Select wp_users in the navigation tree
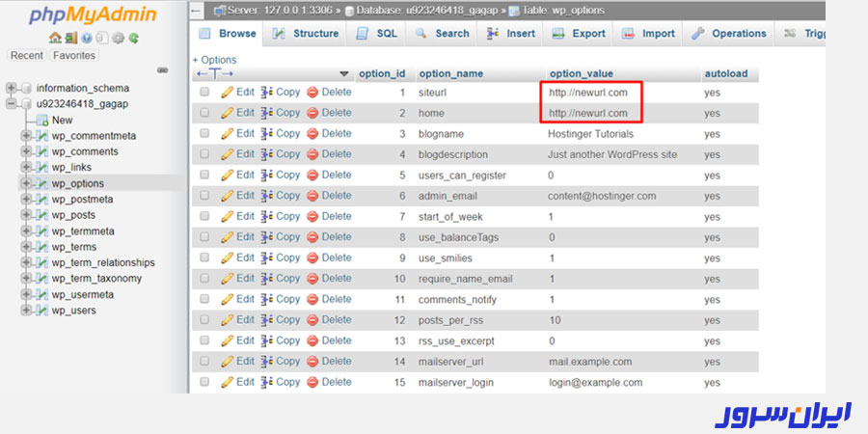 (73, 311)
